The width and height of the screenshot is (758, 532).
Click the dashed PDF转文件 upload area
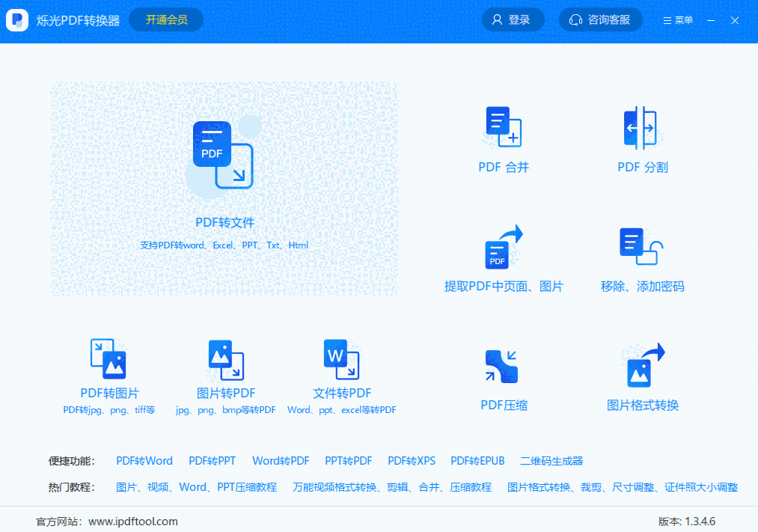[224, 189]
